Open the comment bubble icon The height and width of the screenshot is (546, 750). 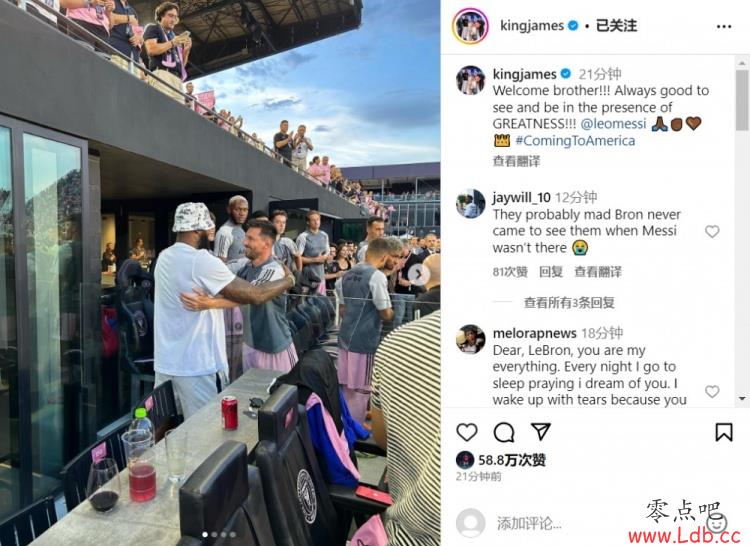click(504, 432)
